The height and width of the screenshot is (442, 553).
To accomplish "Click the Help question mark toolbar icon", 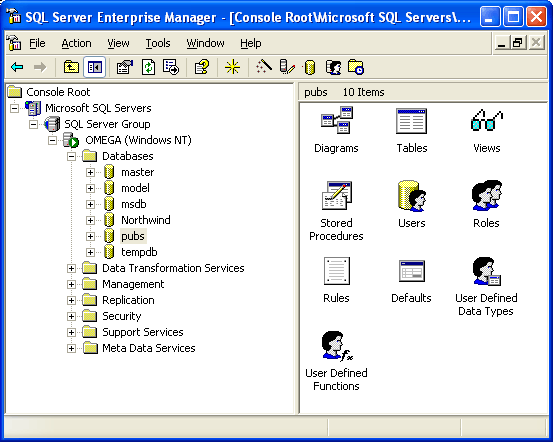I will [202, 67].
